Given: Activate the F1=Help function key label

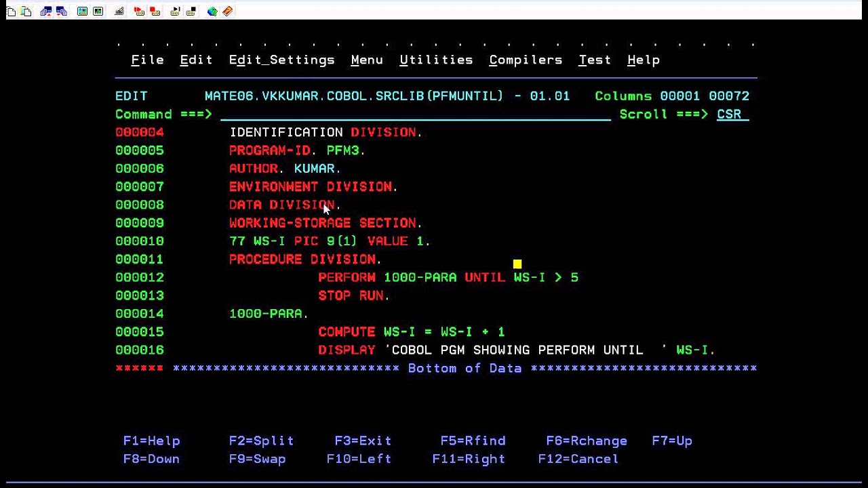Looking at the screenshot, I should click(x=151, y=441).
